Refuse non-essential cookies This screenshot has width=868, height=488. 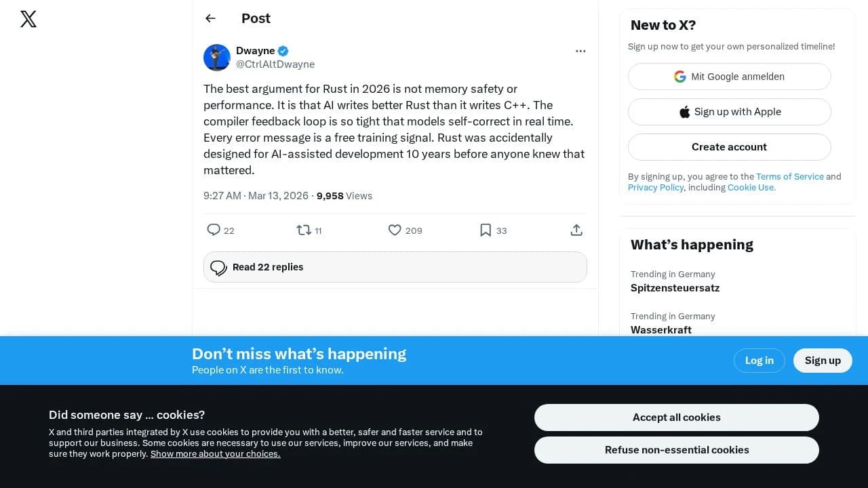click(676, 449)
